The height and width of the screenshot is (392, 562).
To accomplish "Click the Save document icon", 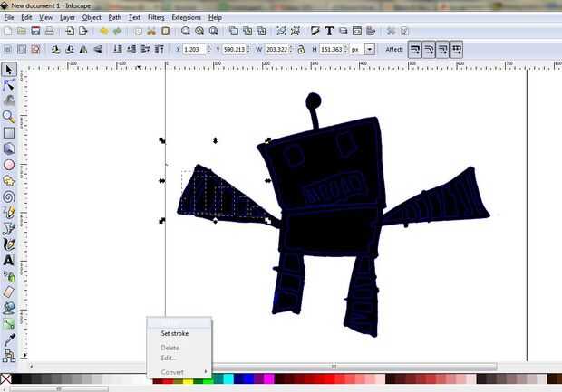I will pos(35,31).
